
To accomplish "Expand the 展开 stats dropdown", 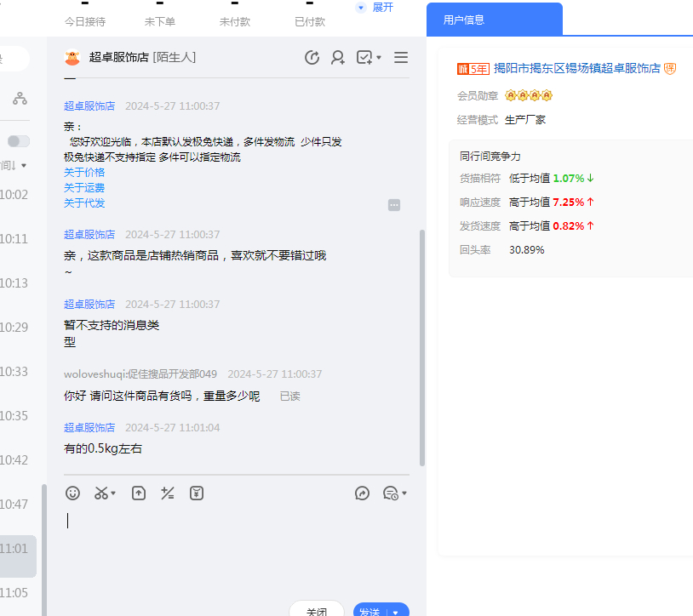I will (375, 8).
